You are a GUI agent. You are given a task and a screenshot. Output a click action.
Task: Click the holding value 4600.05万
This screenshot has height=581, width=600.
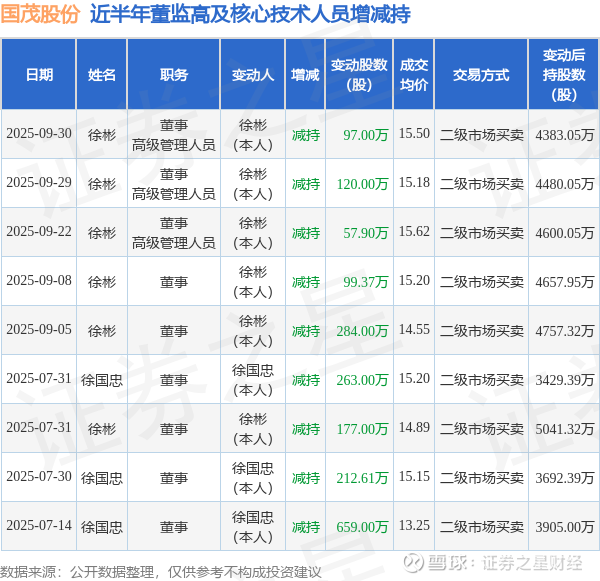pos(565,233)
